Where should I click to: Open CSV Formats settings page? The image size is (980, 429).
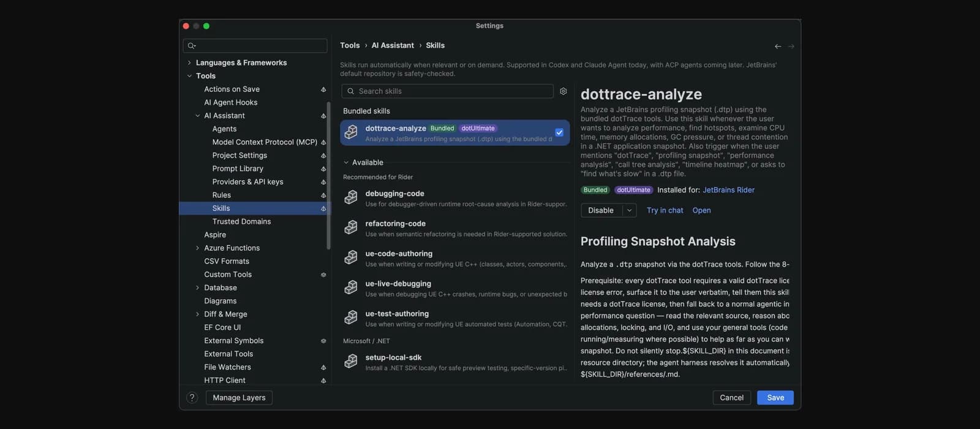click(x=227, y=262)
